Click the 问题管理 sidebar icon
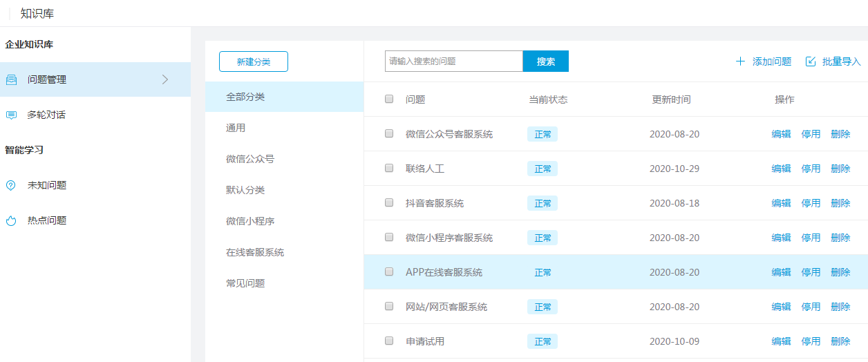This screenshot has height=362, width=868. tap(11, 79)
